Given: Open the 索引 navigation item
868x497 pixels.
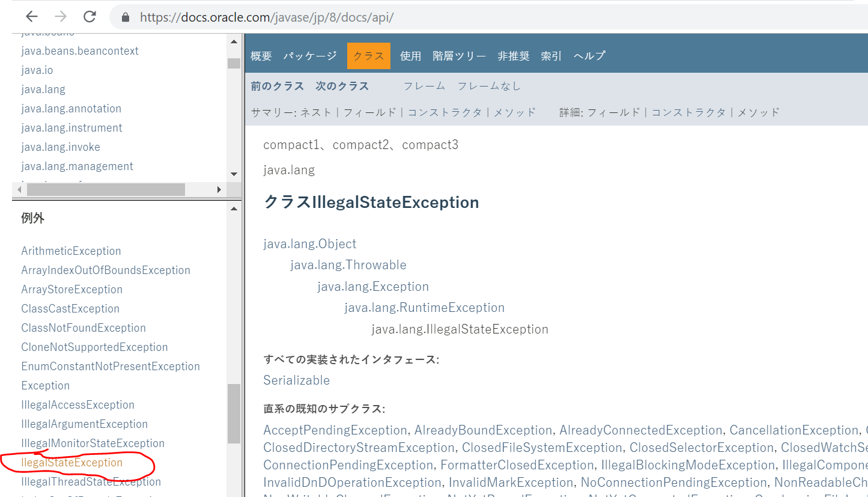Looking at the screenshot, I should 551,56.
